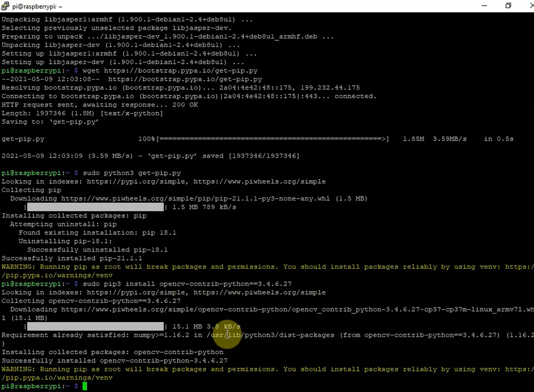The image size is (534, 392).
Task: Click 'Setting up libjasper1:armhf' line
Action: coord(129,54)
